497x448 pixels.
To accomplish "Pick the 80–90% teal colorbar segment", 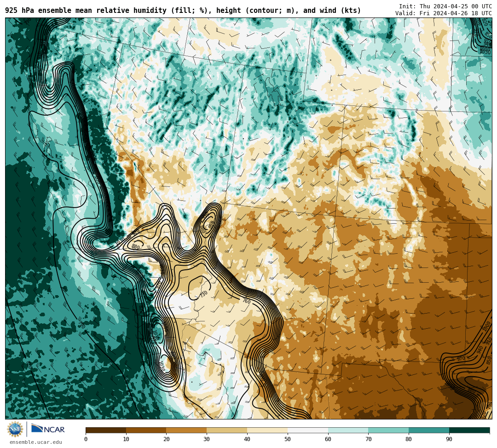I will (429, 430).
